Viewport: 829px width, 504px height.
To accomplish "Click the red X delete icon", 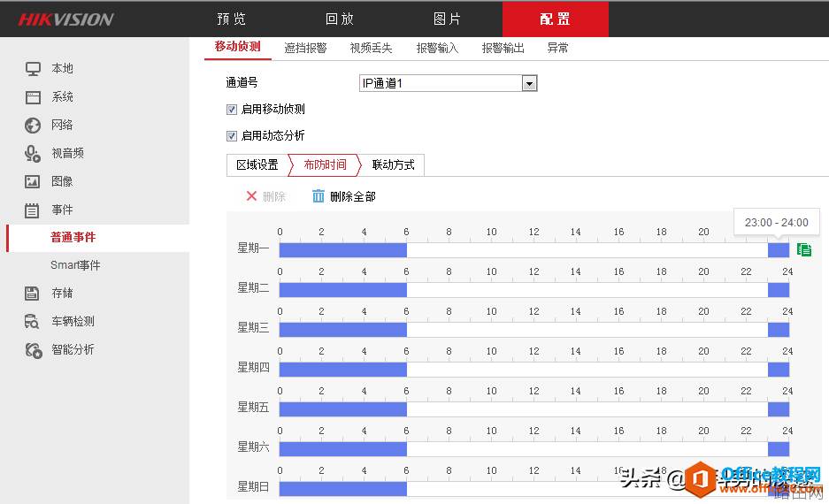I will pyautogui.click(x=251, y=196).
